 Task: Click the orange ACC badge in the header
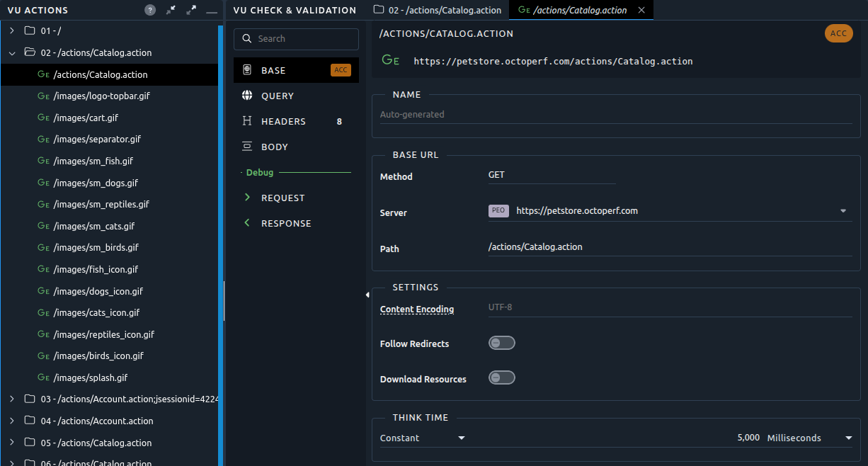coord(839,33)
